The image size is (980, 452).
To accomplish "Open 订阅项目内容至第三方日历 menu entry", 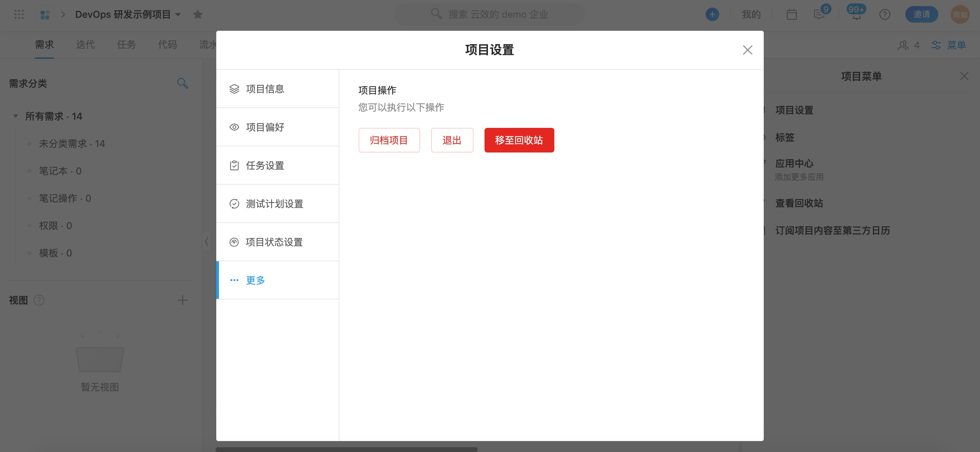I will (x=833, y=230).
